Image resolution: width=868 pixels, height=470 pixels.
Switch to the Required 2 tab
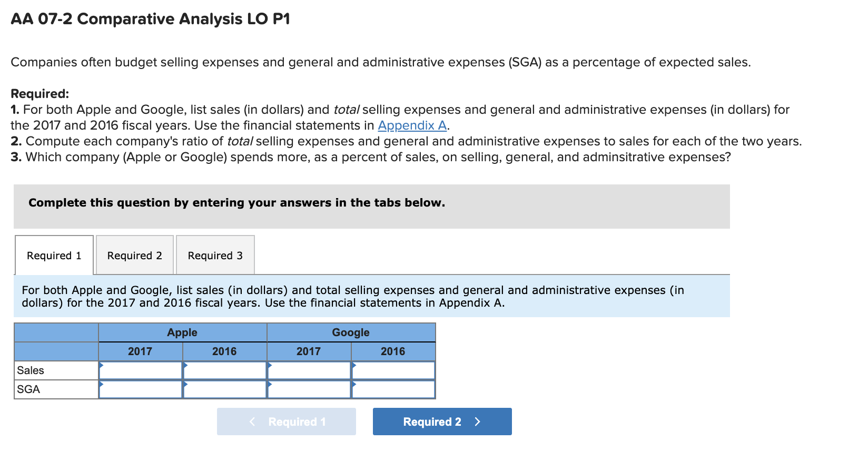134,255
